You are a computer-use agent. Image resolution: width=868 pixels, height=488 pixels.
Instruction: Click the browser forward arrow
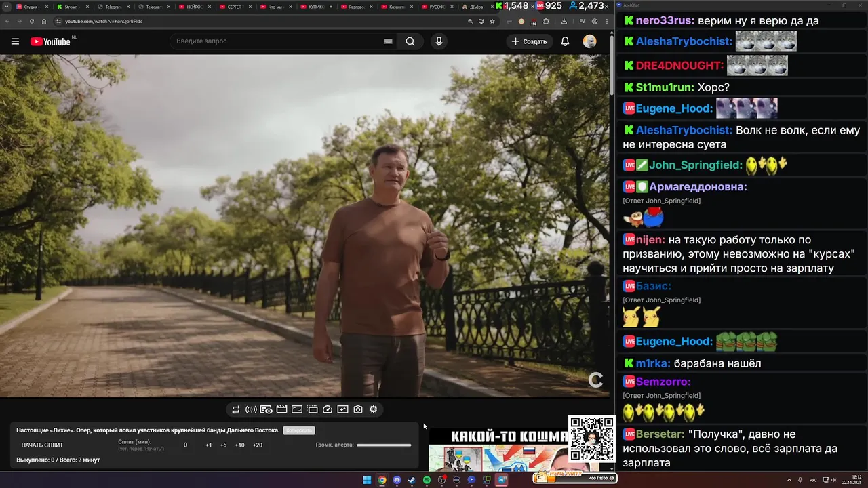[x=19, y=21]
